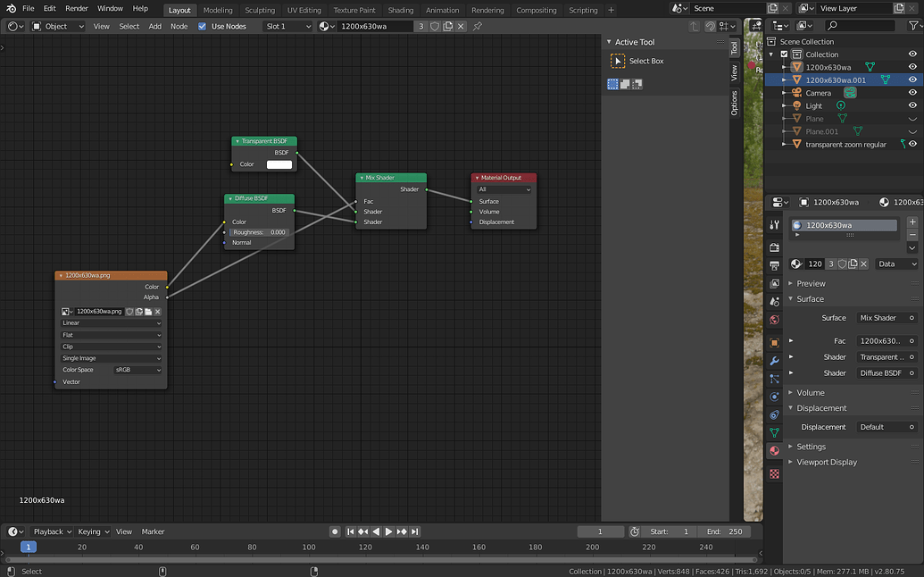This screenshot has width=924, height=577.
Task: Open the Data link dropdown in material properties
Action: [896, 264]
